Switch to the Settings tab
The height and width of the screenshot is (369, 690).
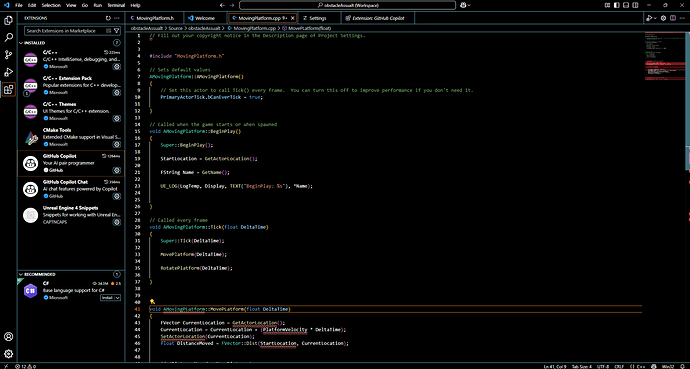click(318, 18)
